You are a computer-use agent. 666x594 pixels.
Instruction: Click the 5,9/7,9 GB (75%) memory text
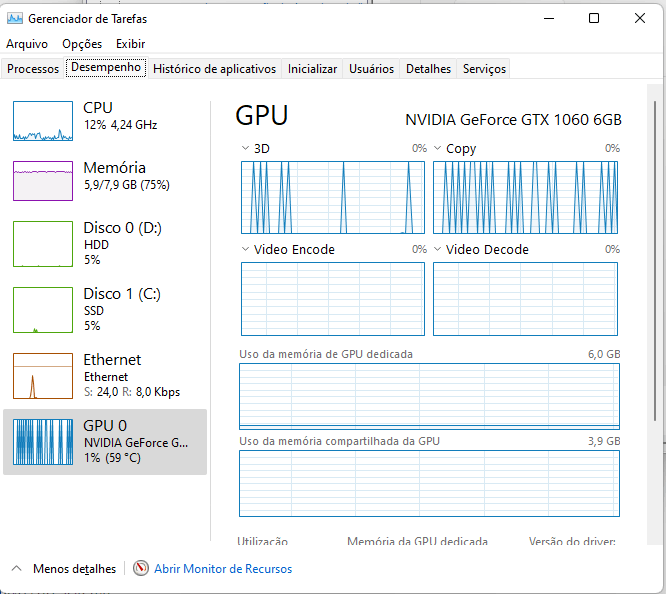[127, 185]
